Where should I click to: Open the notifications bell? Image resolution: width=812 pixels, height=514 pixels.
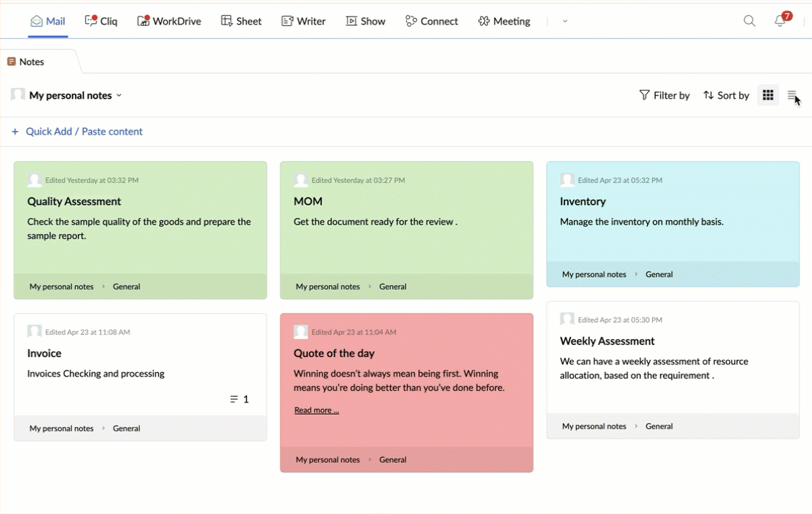point(780,21)
